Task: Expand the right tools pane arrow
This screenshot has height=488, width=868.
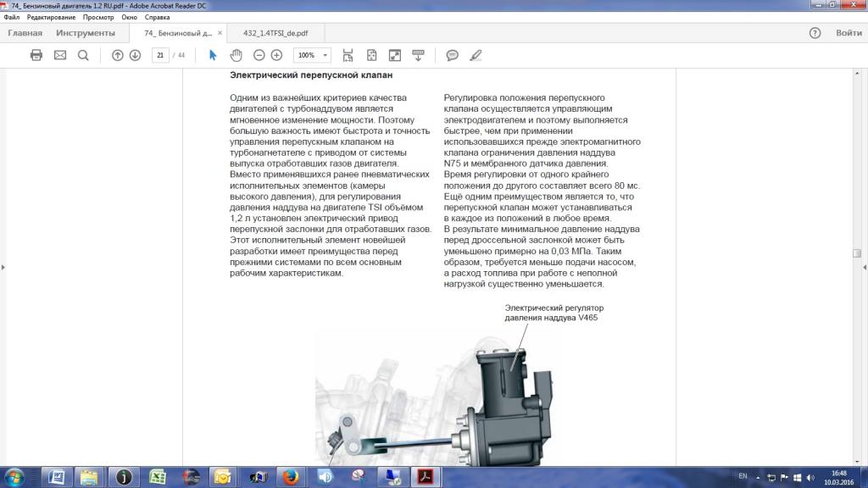Action: point(865,267)
